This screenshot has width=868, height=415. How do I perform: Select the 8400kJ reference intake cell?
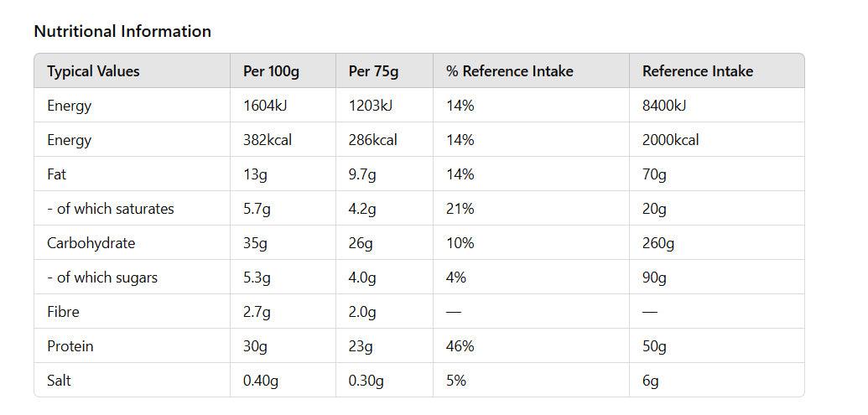click(x=663, y=105)
